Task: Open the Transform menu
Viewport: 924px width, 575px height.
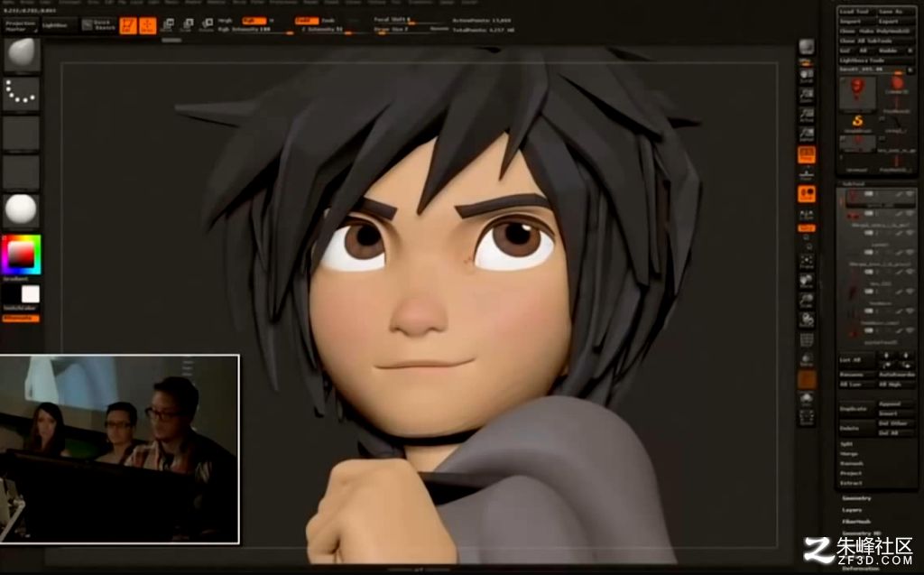Action: click(420, 3)
